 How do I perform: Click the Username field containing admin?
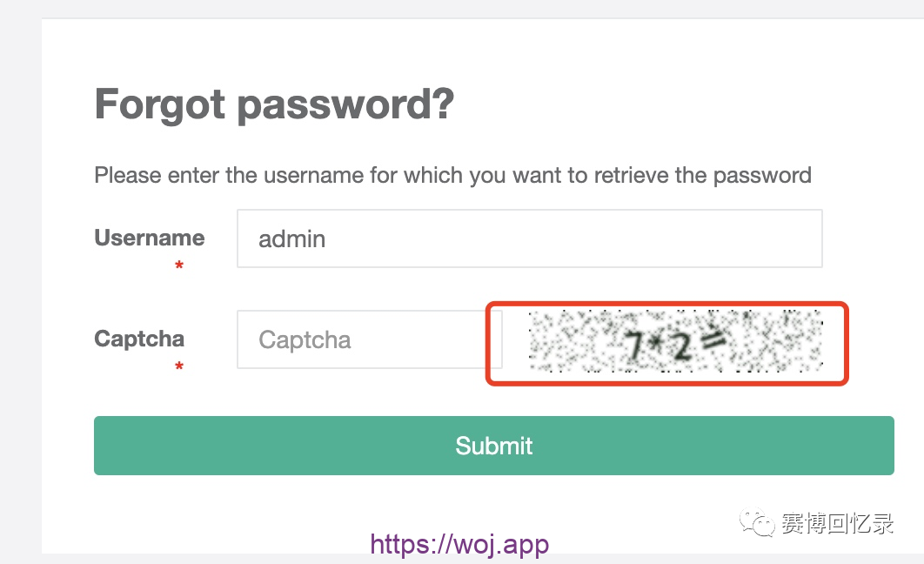[x=529, y=238]
